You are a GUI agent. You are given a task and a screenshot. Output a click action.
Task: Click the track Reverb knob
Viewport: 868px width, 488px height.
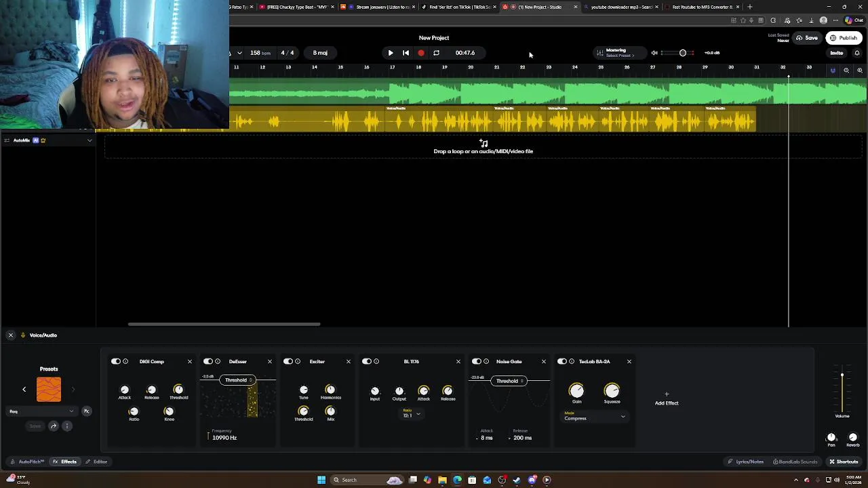853,438
